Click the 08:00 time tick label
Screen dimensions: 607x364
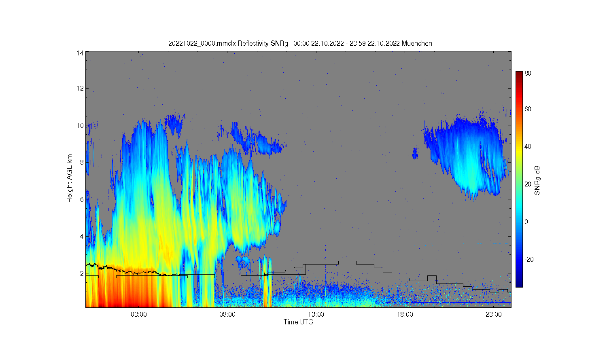coord(227,314)
